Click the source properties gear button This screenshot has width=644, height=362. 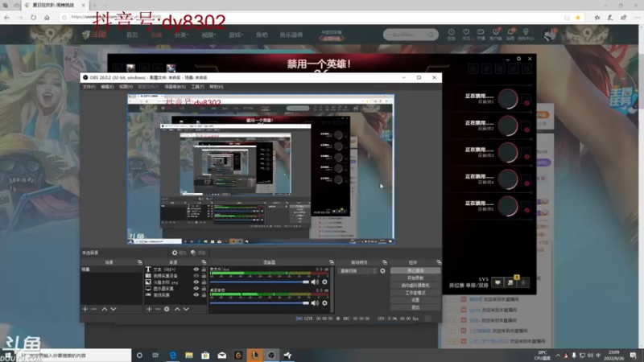179,253
